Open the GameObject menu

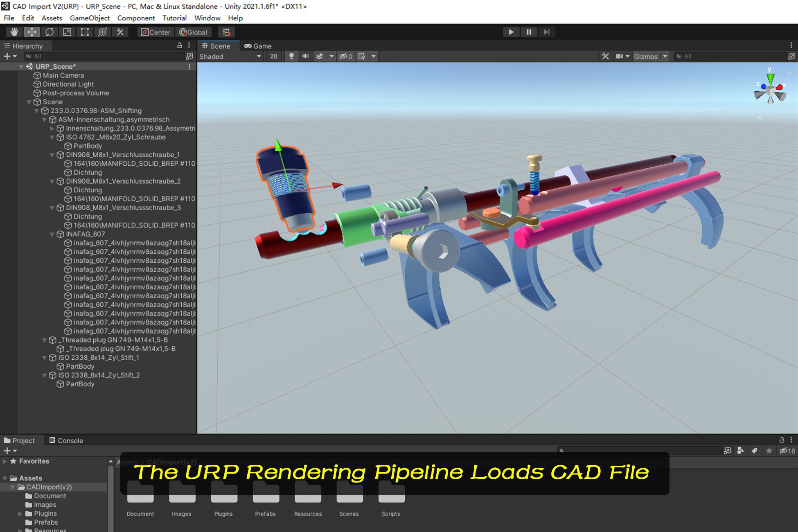[x=89, y=18]
